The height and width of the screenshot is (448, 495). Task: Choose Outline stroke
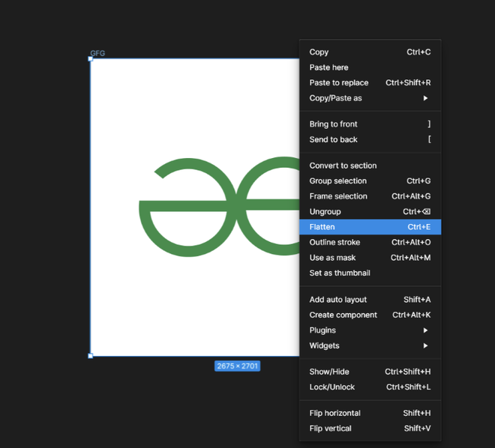point(370,242)
